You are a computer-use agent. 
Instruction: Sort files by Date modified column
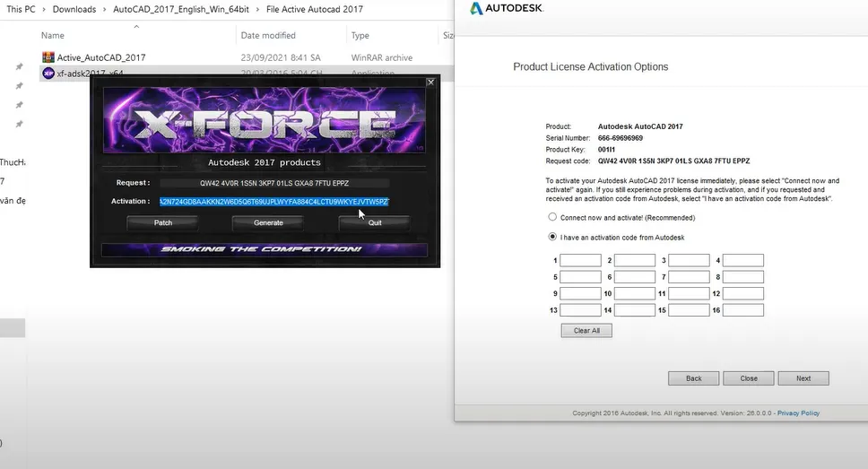[x=268, y=36]
